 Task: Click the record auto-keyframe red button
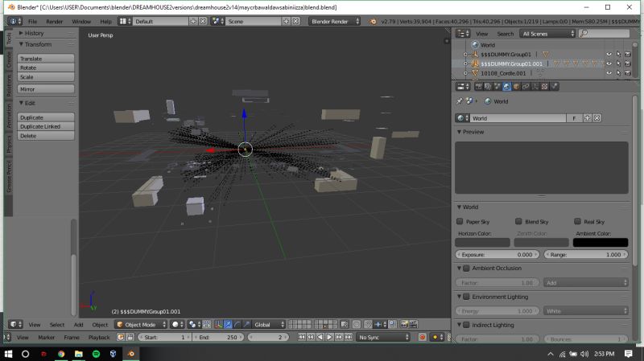(422, 337)
